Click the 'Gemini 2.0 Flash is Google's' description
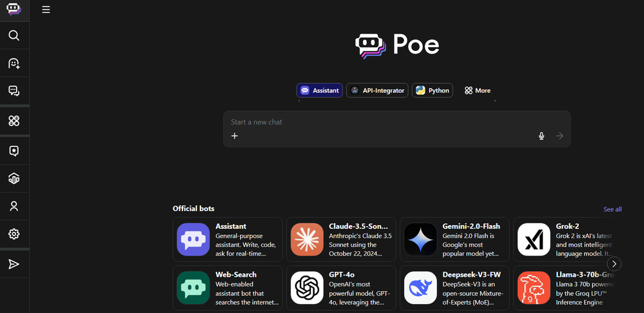This screenshot has height=313, width=644. pos(471,245)
